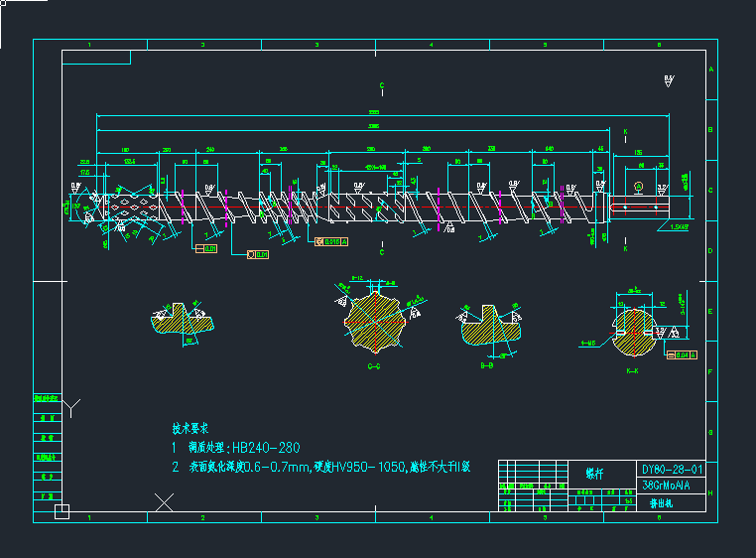
Task: Click the HB240-280 hardness note
Action: coord(265,448)
